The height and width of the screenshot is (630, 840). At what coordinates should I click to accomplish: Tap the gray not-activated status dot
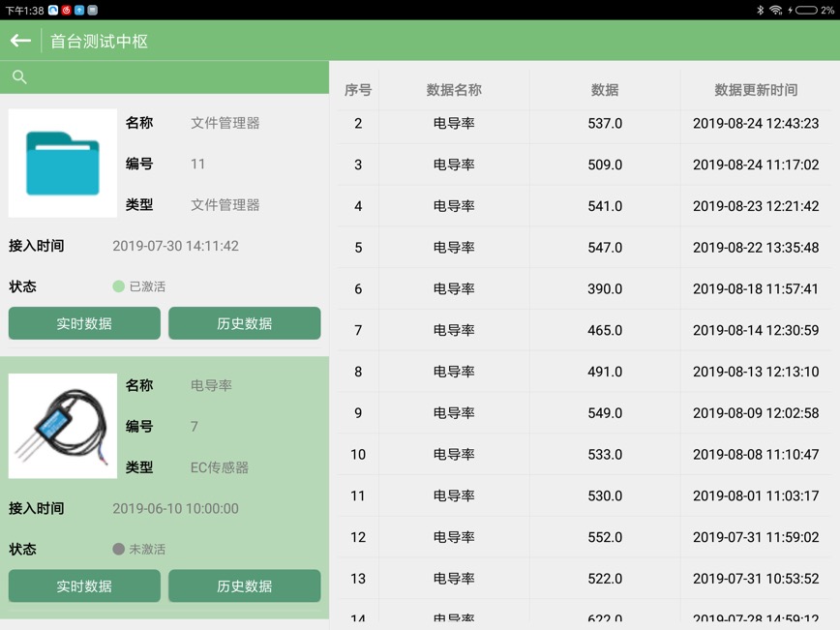coord(119,549)
